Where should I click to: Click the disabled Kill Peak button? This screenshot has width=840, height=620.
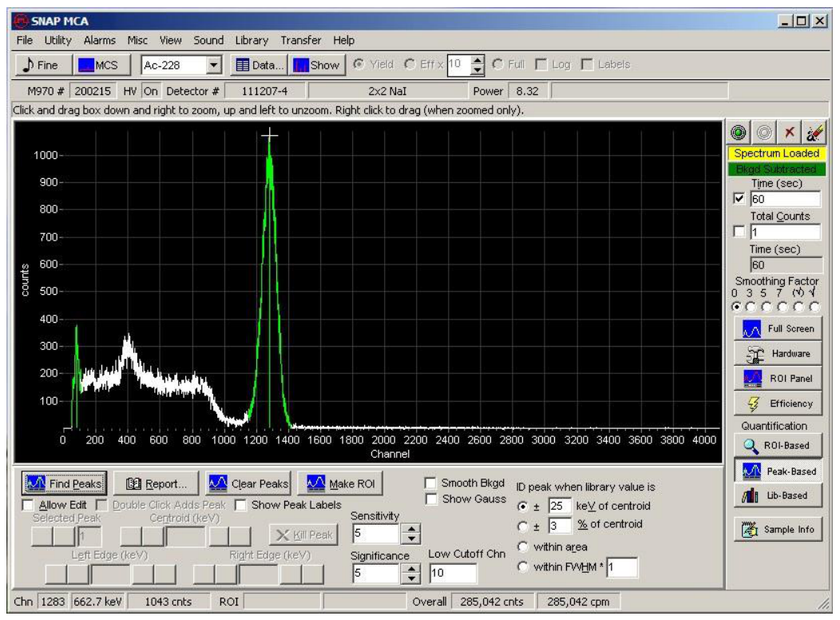303,535
